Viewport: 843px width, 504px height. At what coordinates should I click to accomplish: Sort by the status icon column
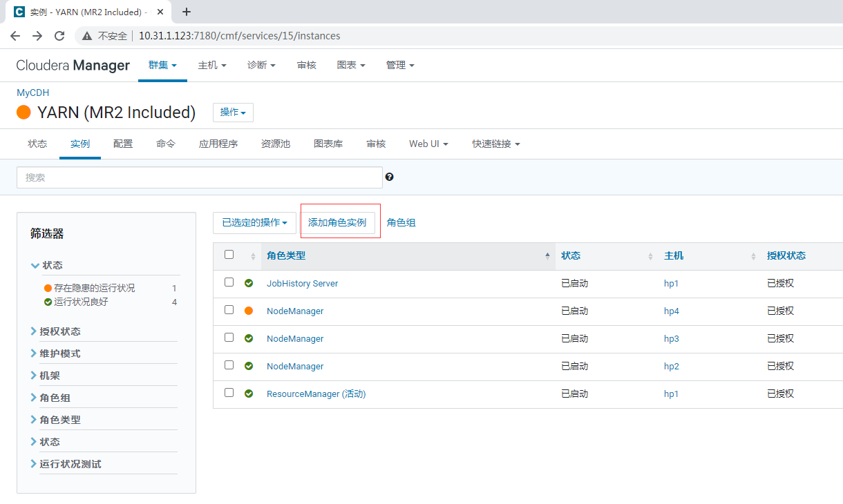(x=253, y=256)
